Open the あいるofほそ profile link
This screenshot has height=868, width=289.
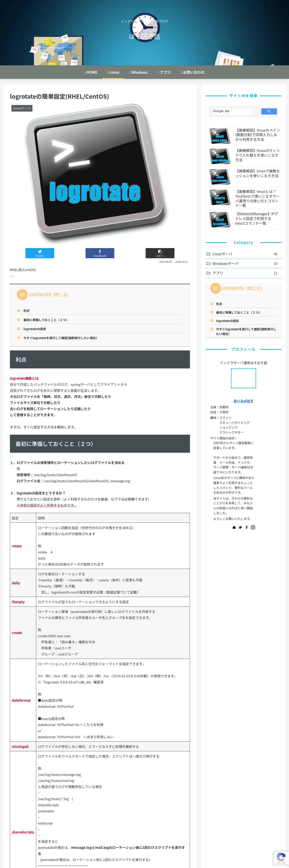[x=243, y=401]
